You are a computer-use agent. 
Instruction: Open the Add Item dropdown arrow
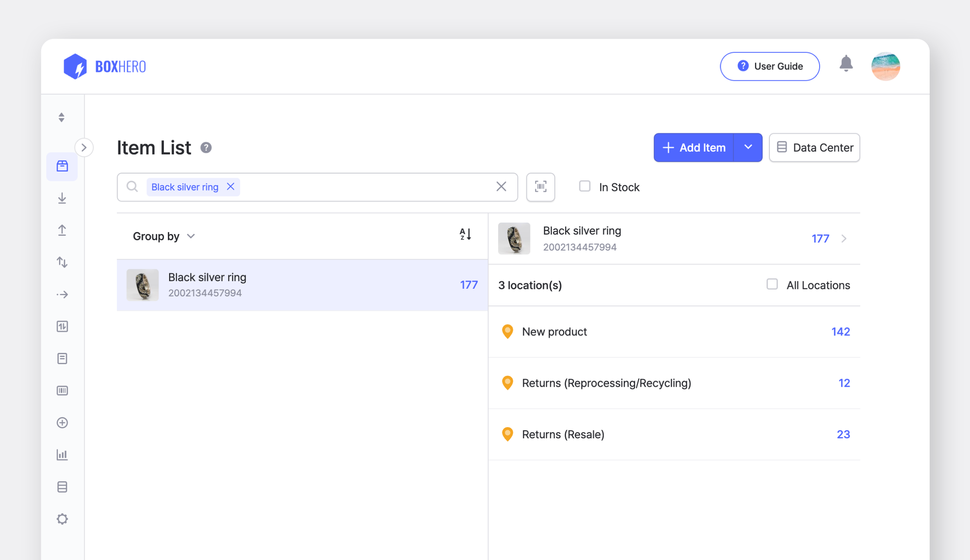748,147
